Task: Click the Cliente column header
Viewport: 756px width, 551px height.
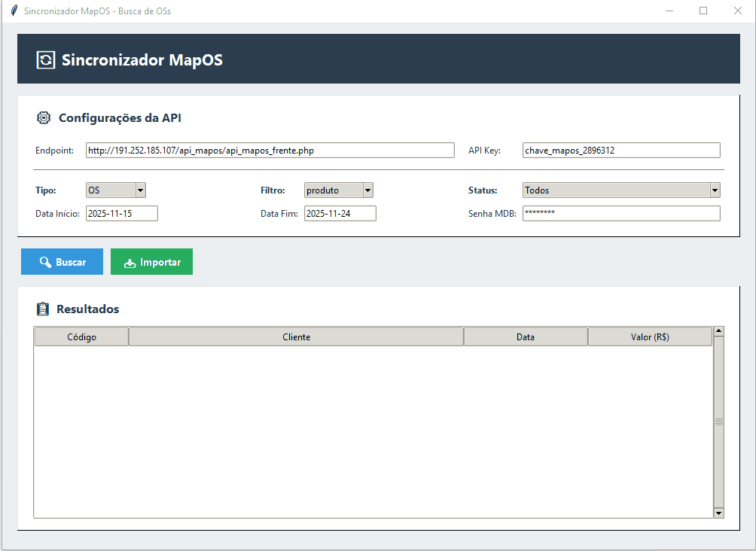Action: pyautogui.click(x=296, y=337)
